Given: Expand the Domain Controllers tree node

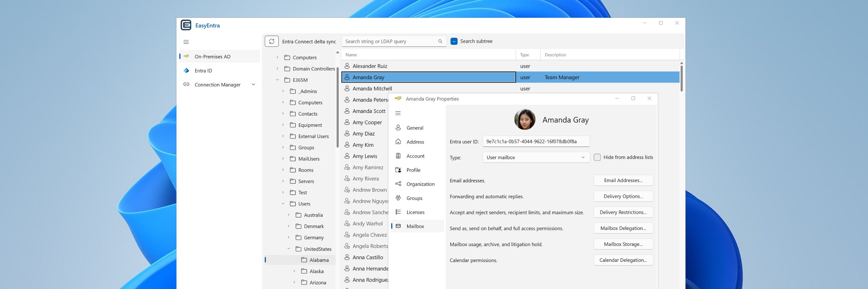Looking at the screenshot, I should click(277, 68).
